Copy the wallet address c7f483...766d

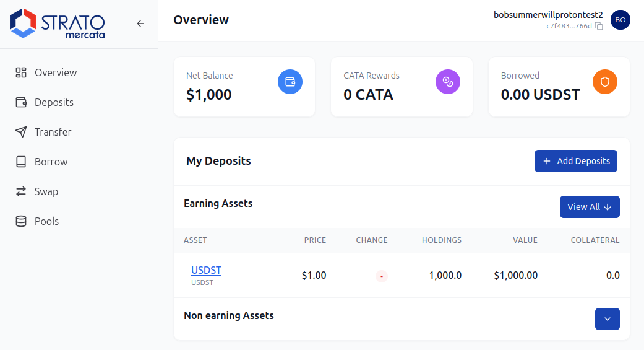pos(599,26)
